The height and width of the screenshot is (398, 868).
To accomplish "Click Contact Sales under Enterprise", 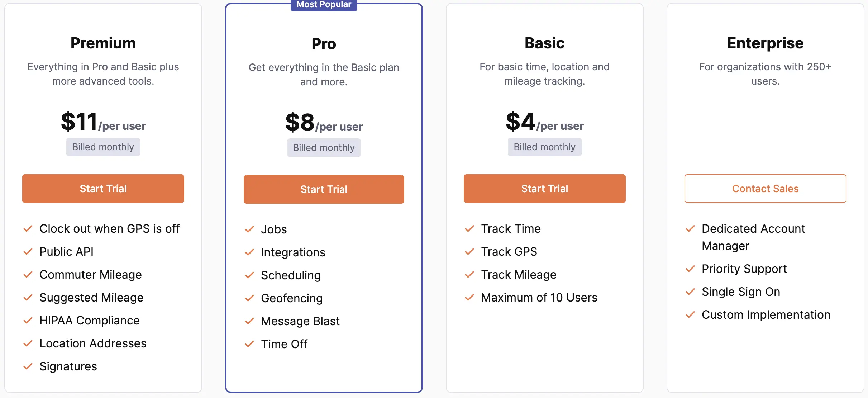I will (765, 189).
